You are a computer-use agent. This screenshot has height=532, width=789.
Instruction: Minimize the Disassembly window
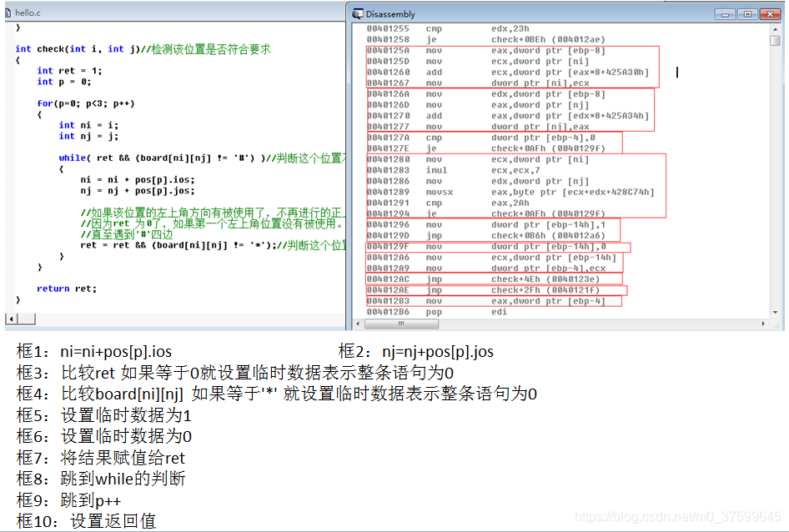point(725,15)
